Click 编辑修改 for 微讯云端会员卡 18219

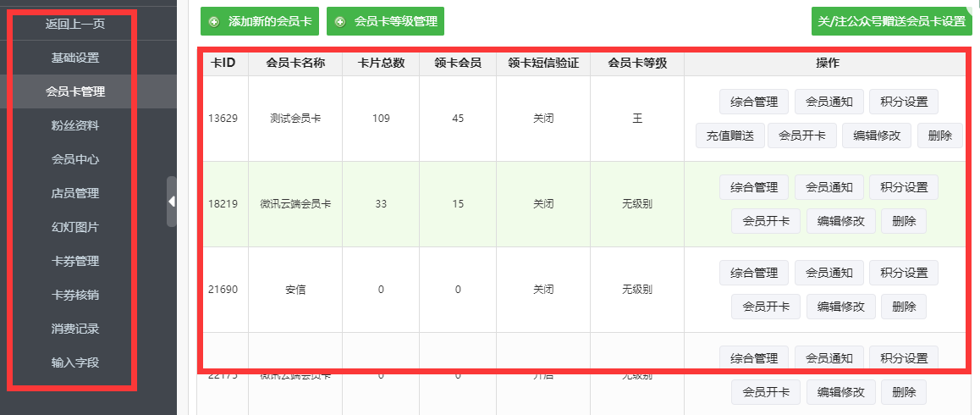coord(840,221)
